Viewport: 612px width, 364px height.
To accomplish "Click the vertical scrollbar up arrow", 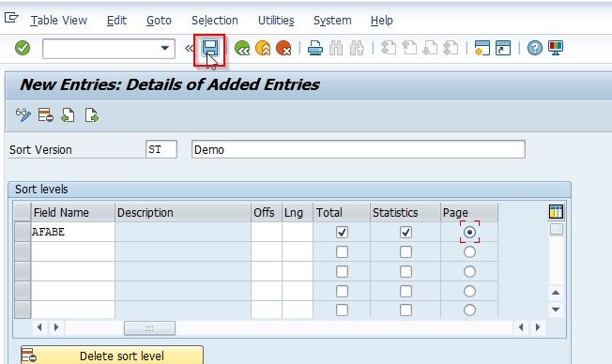I will coord(557,292).
